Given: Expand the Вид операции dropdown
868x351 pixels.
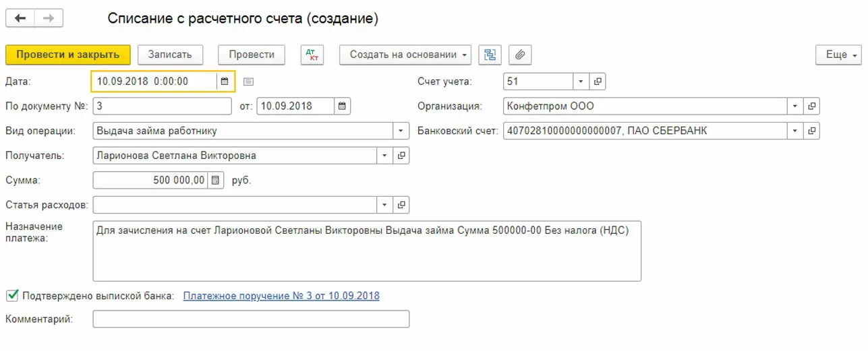Looking at the screenshot, I should click(401, 131).
